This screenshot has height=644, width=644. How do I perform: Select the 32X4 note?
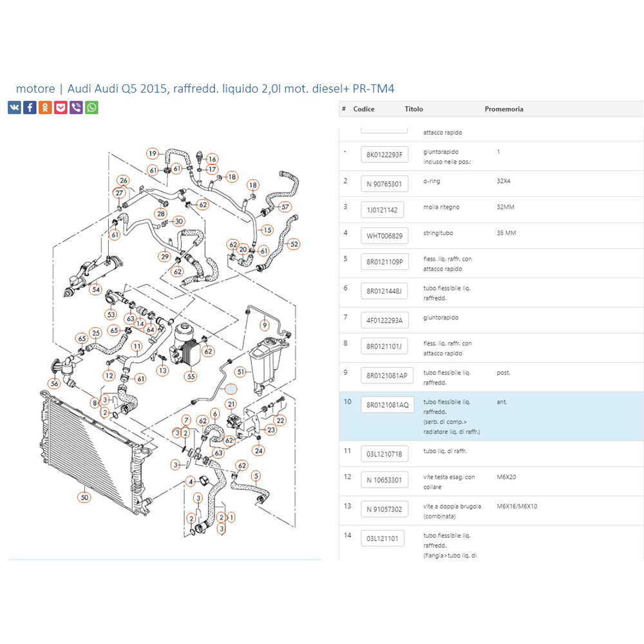click(504, 181)
